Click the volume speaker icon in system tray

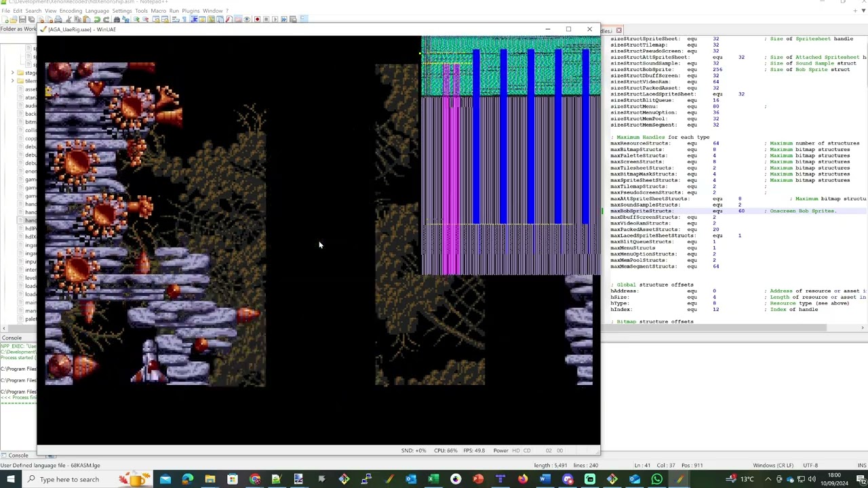pyautogui.click(x=812, y=479)
